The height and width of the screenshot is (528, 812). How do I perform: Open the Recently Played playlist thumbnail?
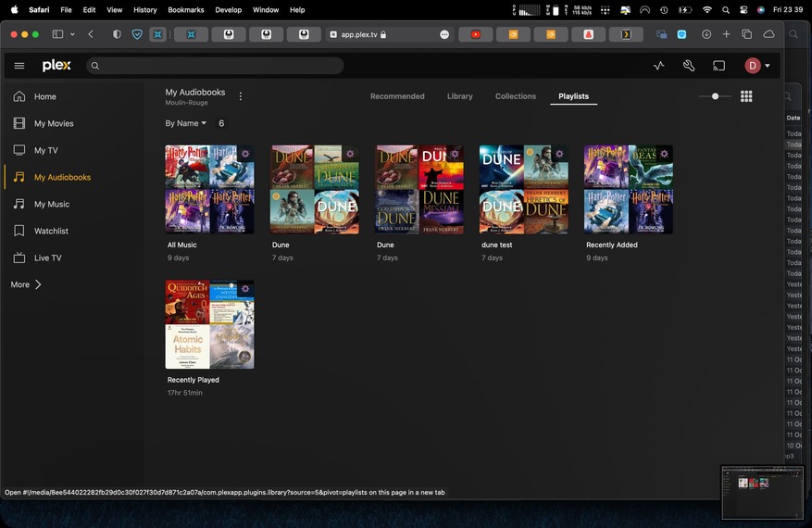209,324
